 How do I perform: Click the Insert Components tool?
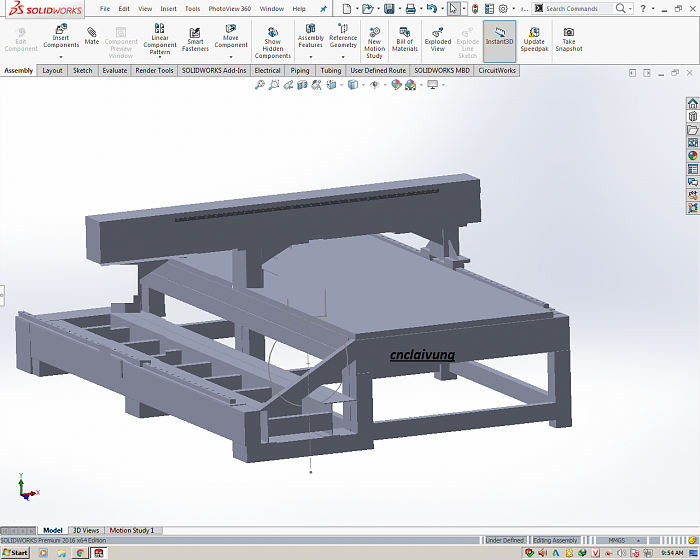pyautogui.click(x=61, y=36)
